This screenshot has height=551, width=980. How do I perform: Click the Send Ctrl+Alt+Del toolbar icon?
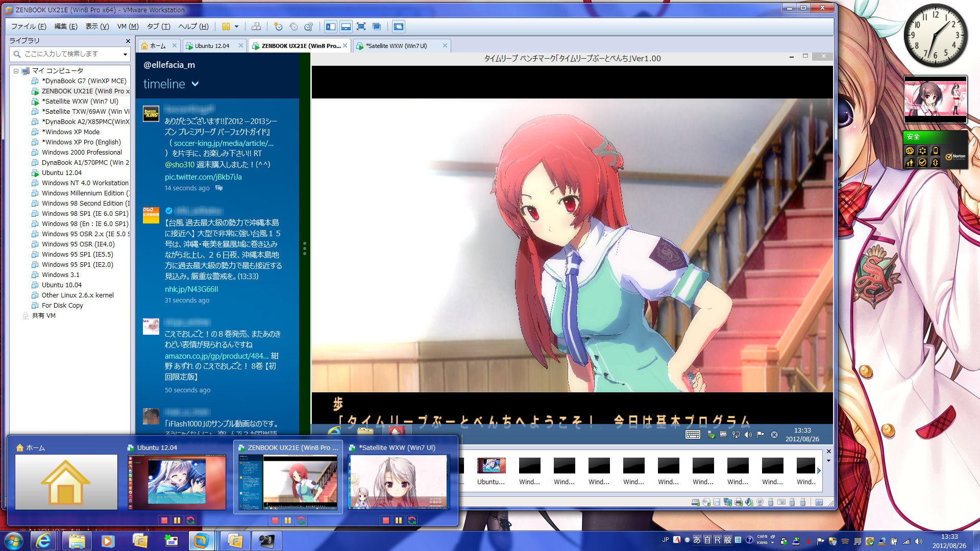[256, 27]
